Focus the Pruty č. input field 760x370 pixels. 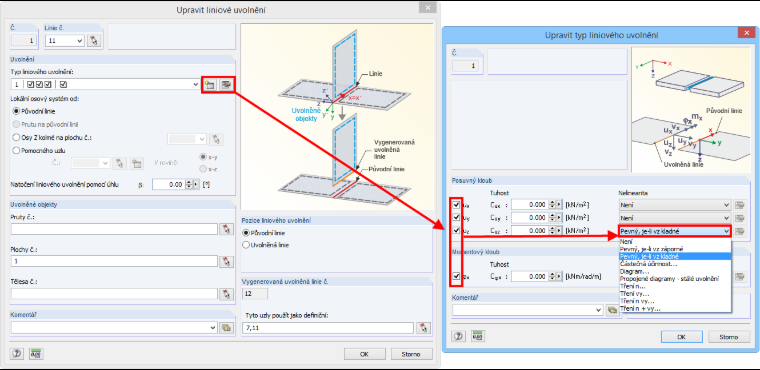coord(114,229)
